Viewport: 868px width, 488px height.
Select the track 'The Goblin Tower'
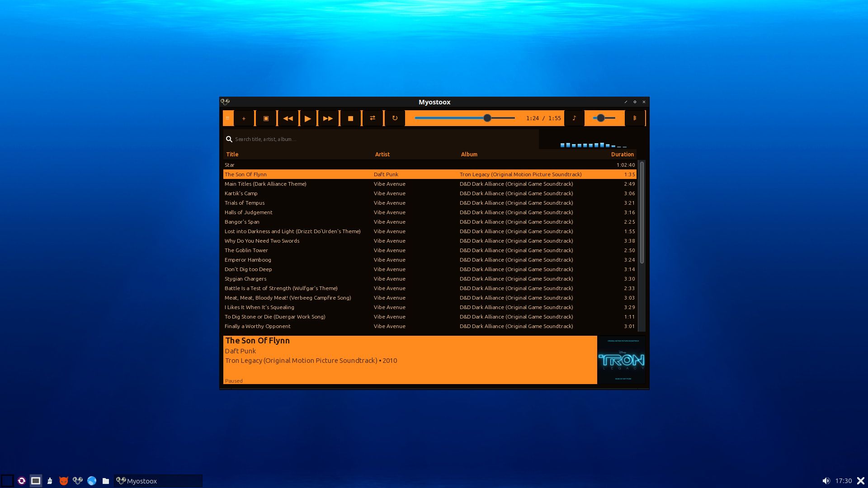pos(430,250)
